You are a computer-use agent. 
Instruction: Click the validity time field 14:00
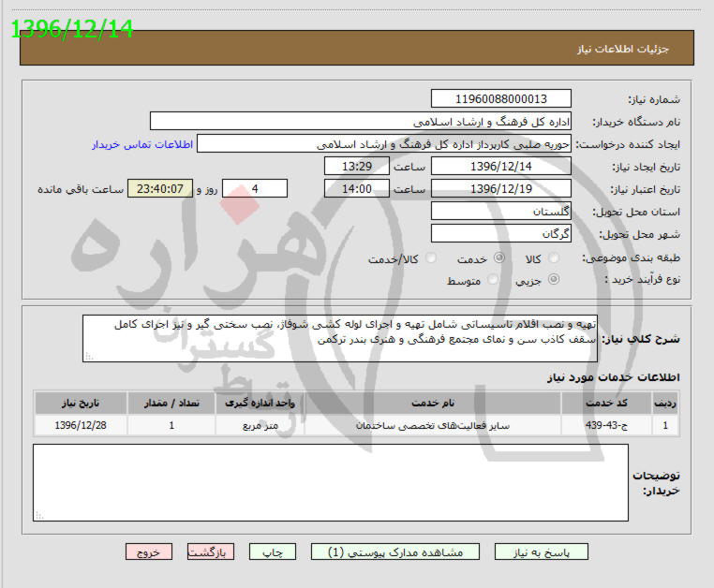[x=357, y=188]
